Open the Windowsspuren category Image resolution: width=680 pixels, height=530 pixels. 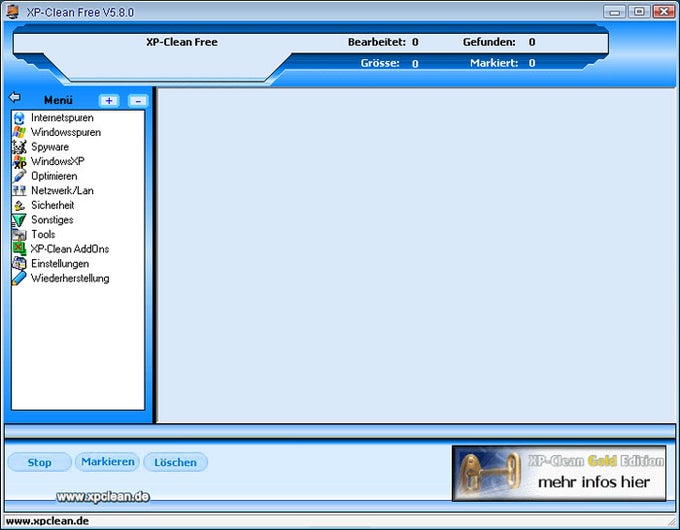66,132
